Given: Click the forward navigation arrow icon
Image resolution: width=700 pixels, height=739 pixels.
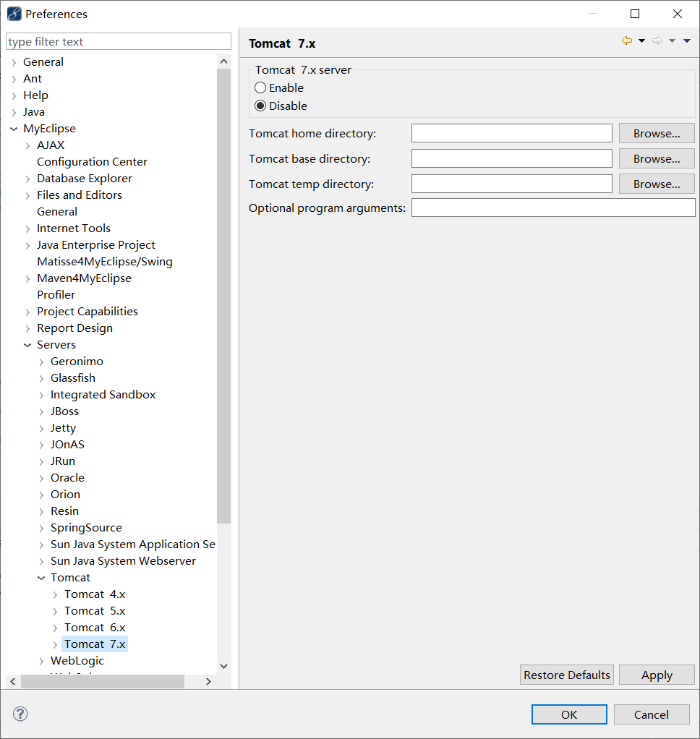Looking at the screenshot, I should coord(657,41).
